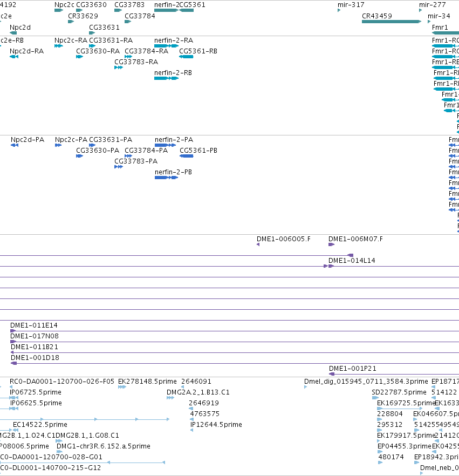This screenshot has height=476, width=459.
Task: Open the Fmr1 gene label
Action: pyautogui.click(x=440, y=28)
